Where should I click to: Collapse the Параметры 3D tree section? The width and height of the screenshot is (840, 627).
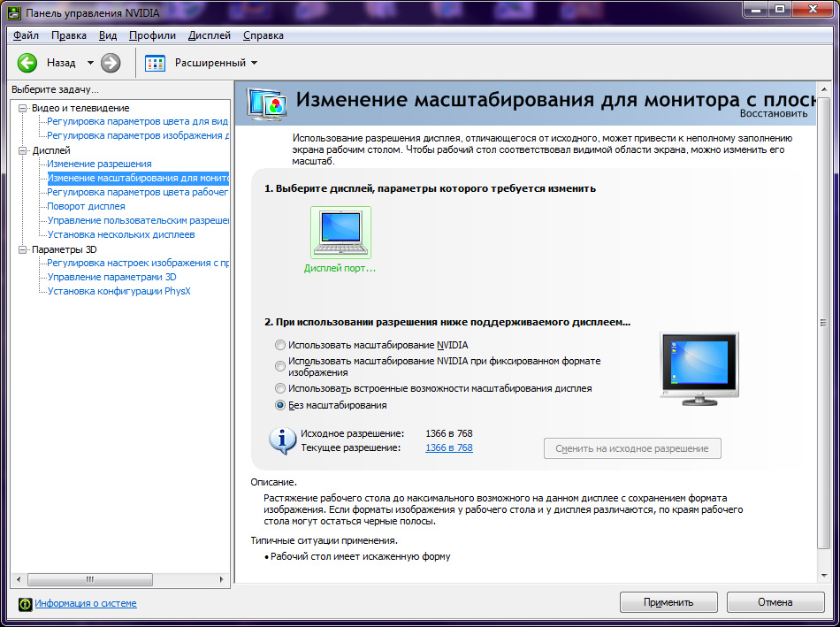23,249
